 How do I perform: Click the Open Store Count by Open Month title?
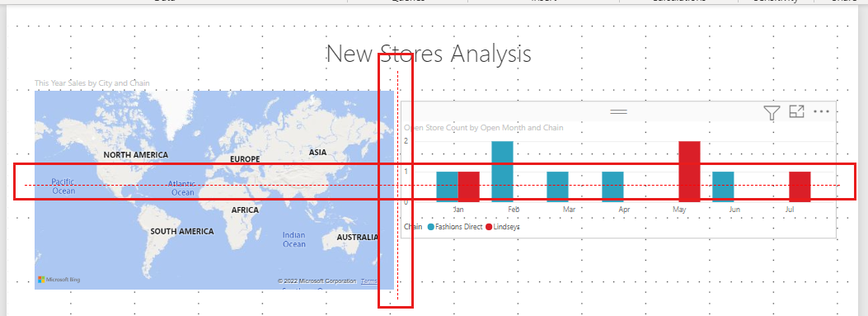tap(483, 128)
